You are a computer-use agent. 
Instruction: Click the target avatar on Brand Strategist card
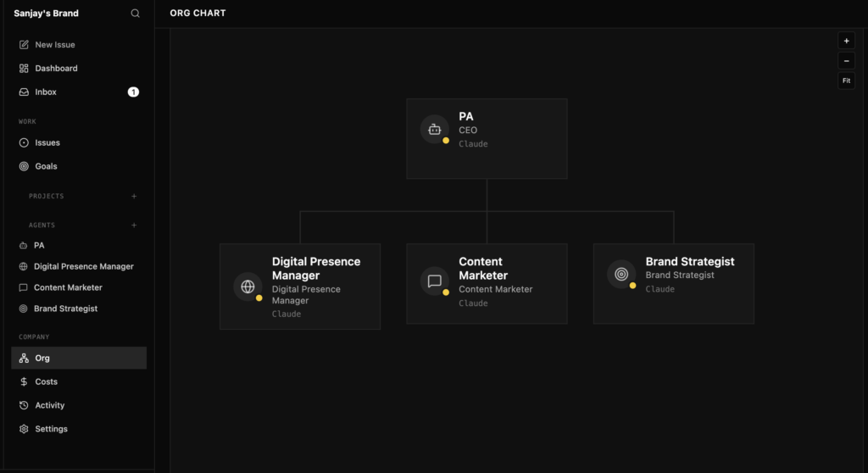pos(621,274)
